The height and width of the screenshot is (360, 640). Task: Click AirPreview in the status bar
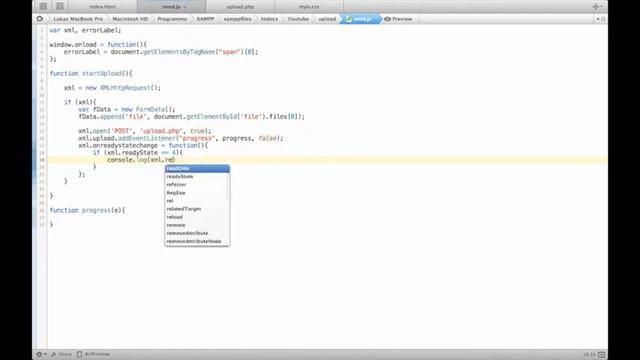93,354
